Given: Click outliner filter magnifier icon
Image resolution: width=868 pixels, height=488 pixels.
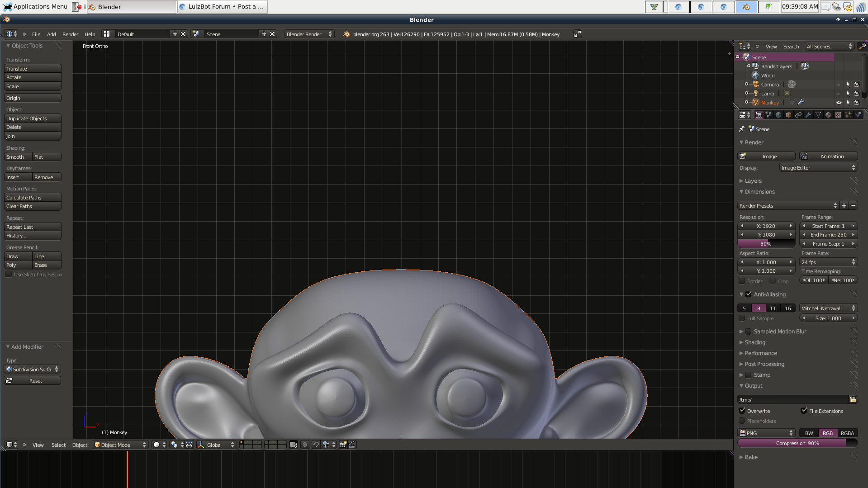Looking at the screenshot, I should (x=862, y=46).
